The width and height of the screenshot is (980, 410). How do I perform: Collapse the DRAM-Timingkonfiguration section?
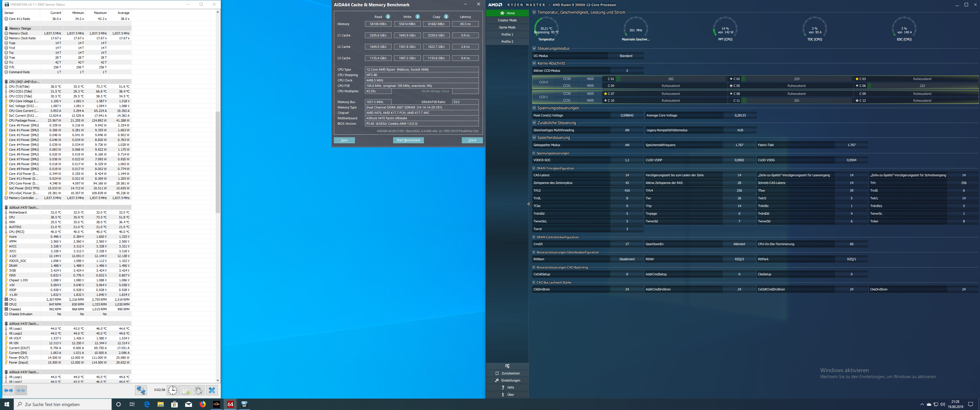click(534, 168)
